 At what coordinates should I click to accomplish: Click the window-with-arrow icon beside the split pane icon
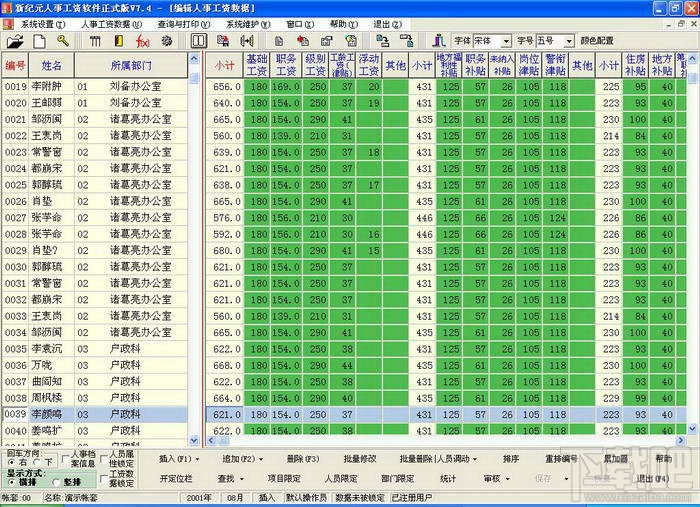[x=223, y=41]
